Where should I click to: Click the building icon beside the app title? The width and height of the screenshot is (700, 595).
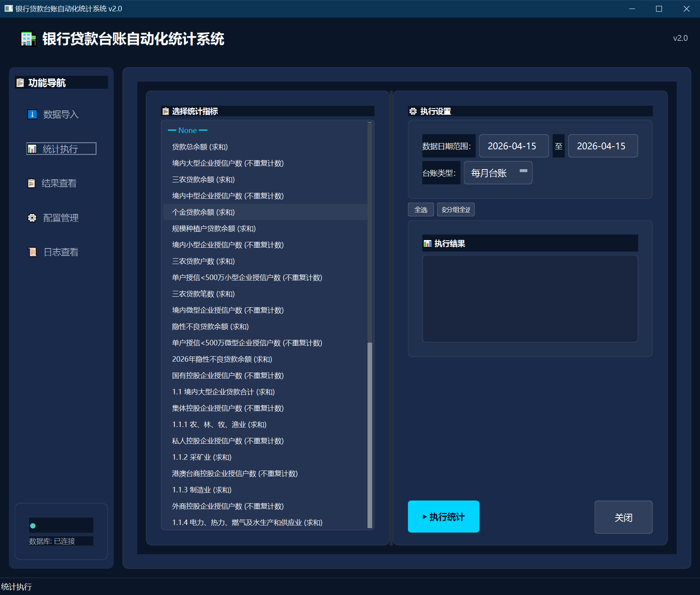(28, 39)
